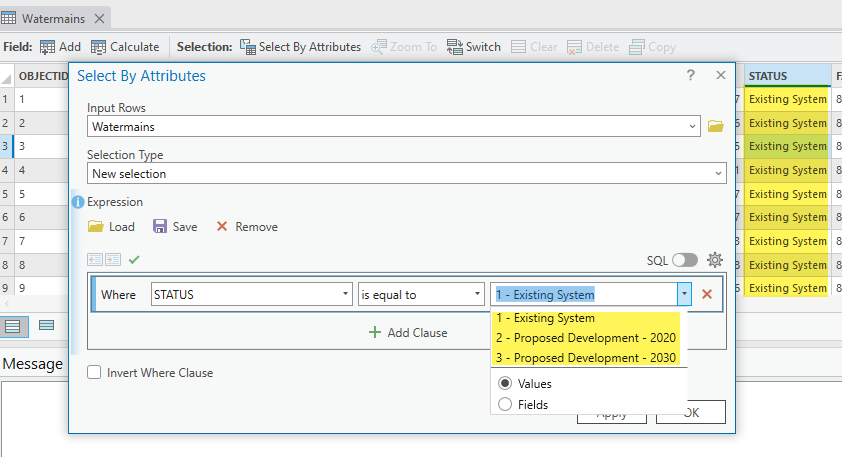Click the STATUS column header
The height and width of the screenshot is (457, 842).
[x=787, y=76]
